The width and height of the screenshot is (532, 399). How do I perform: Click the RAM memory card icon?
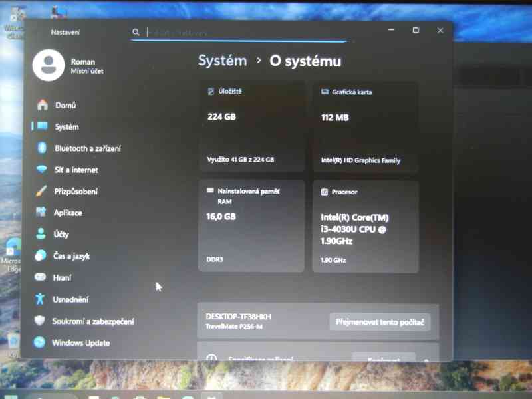210,190
